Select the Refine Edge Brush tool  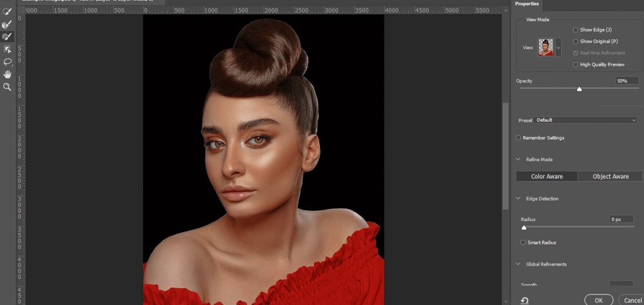click(7, 25)
